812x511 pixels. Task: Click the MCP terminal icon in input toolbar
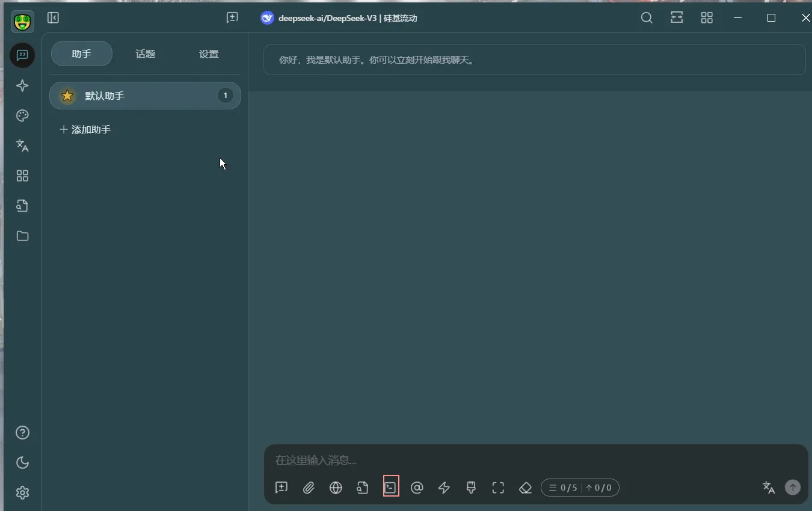pyautogui.click(x=391, y=487)
